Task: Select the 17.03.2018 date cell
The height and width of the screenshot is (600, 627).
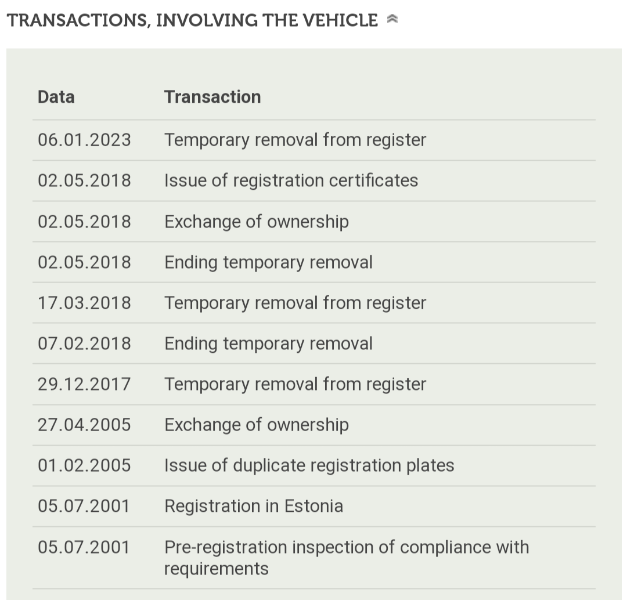Action: [x=84, y=303]
